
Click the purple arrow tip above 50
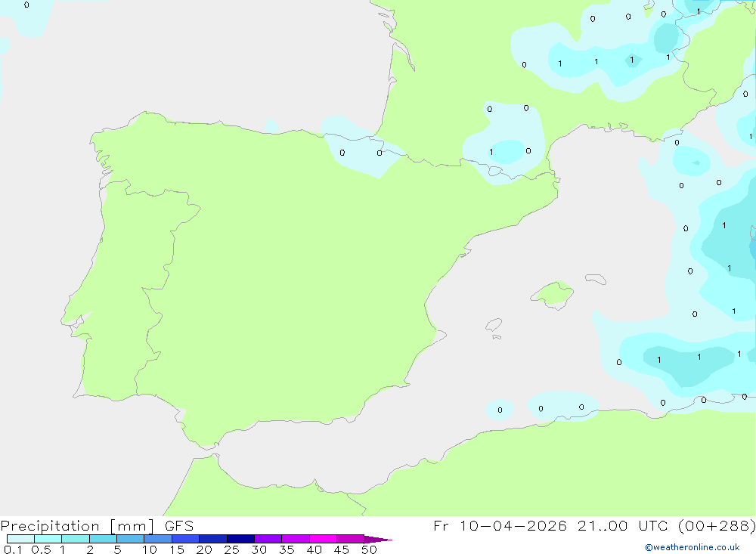(x=377, y=539)
